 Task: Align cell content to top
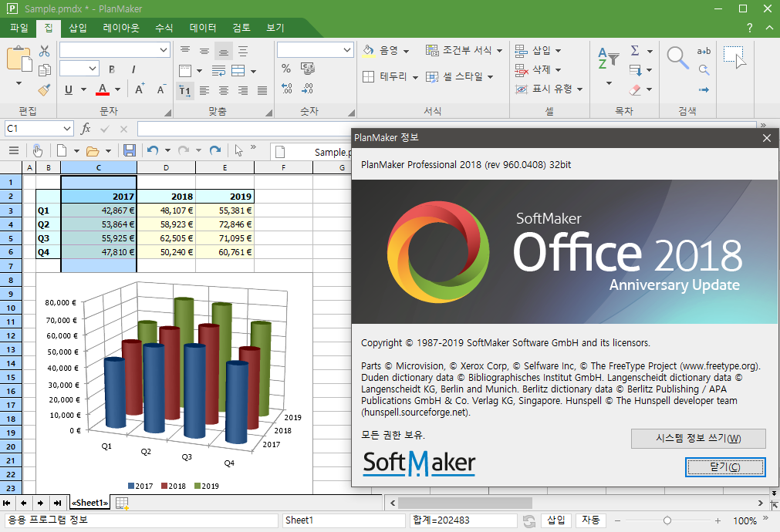click(185, 51)
